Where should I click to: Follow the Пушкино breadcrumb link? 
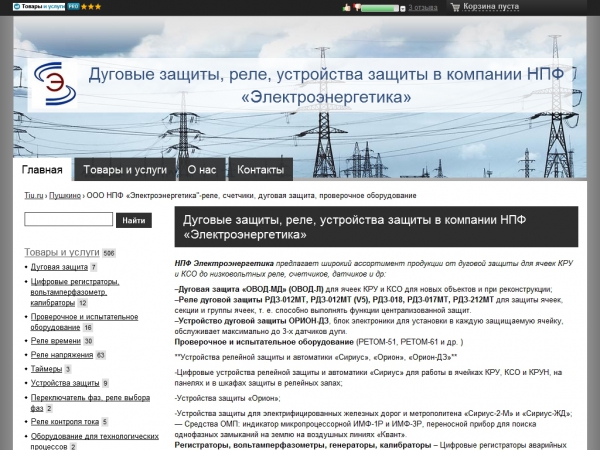(x=65, y=196)
